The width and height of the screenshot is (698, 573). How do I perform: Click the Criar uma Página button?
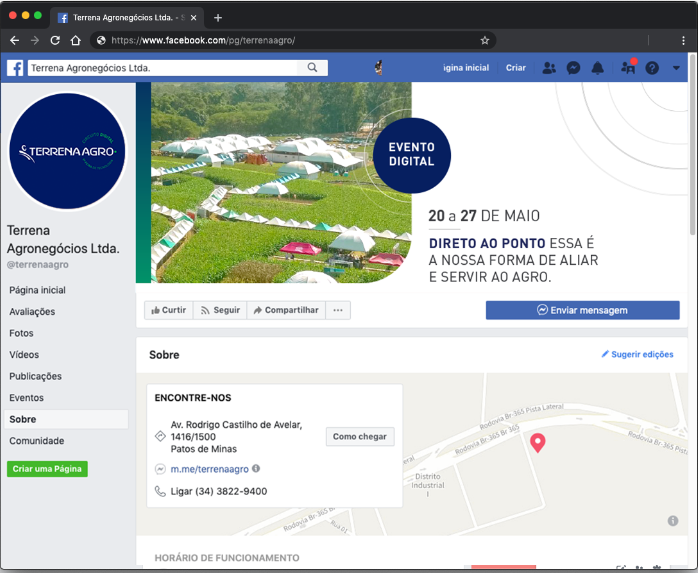(47, 469)
